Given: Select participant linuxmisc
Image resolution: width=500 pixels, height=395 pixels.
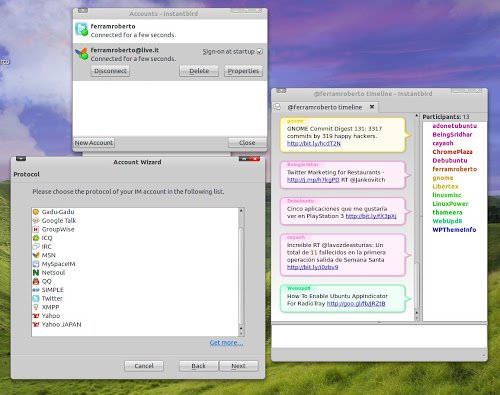Looking at the screenshot, I should (447, 195).
